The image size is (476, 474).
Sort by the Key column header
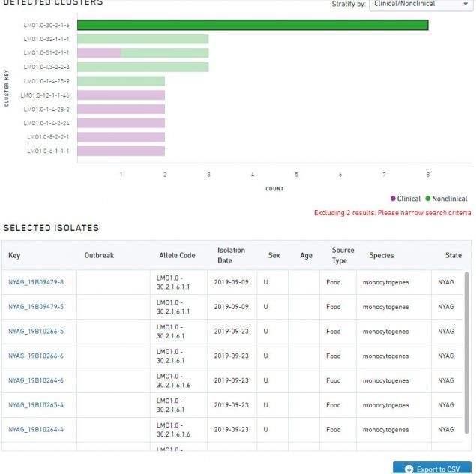(x=14, y=255)
